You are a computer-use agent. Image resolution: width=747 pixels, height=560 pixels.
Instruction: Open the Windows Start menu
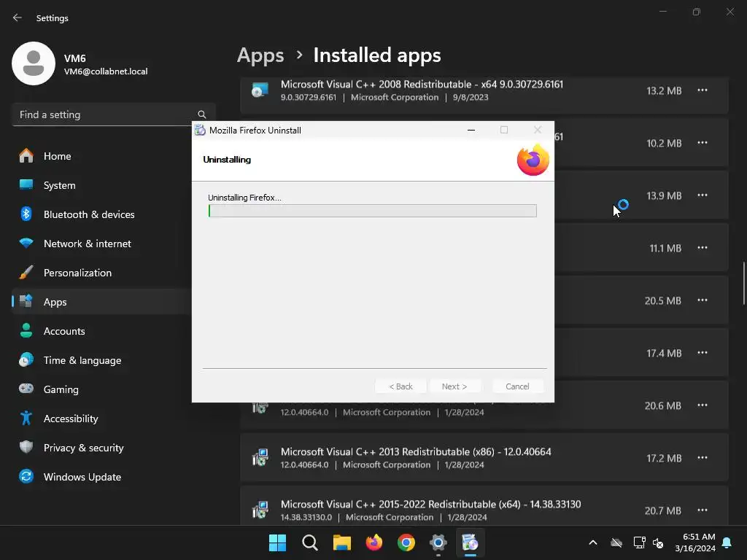tap(277, 542)
